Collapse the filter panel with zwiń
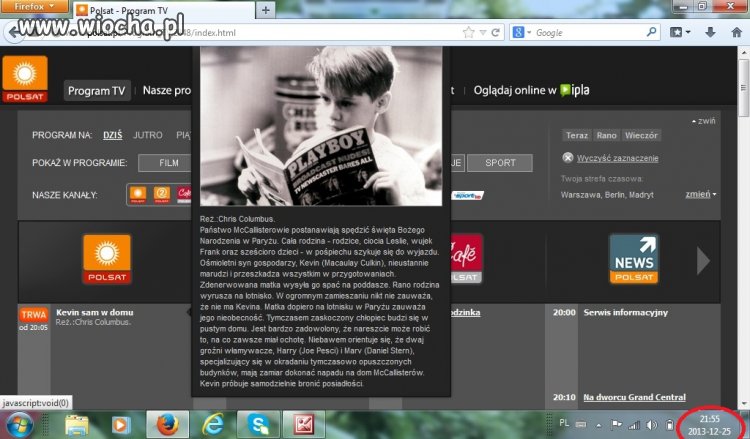 coord(704,121)
